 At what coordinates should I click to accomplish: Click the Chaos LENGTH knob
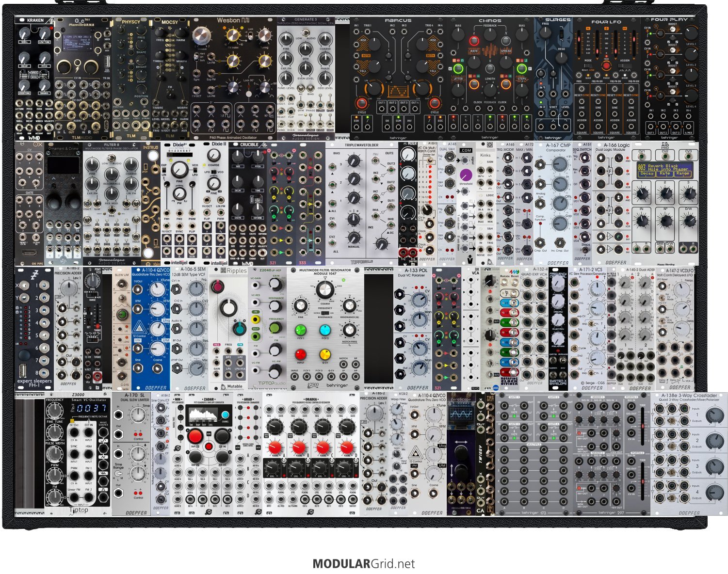point(490,89)
